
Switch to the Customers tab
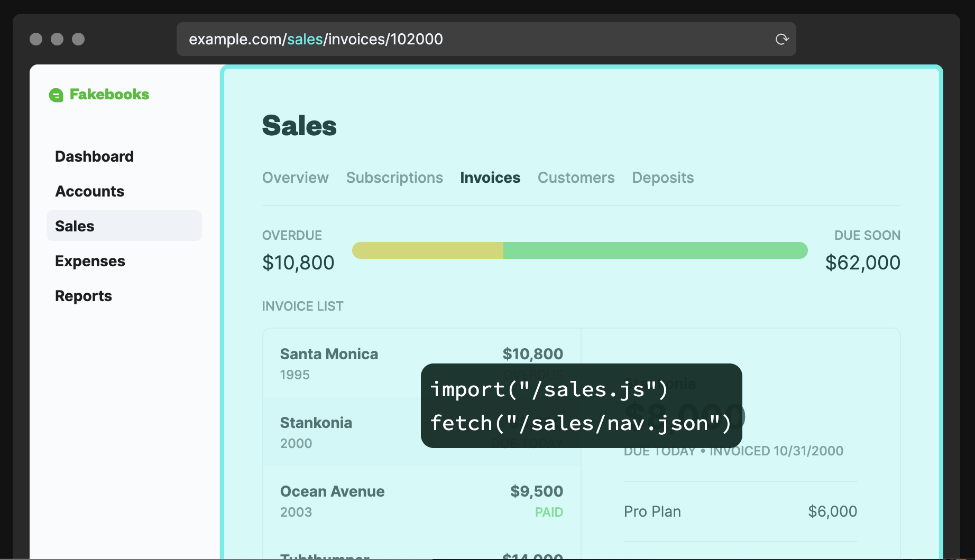[x=576, y=178]
